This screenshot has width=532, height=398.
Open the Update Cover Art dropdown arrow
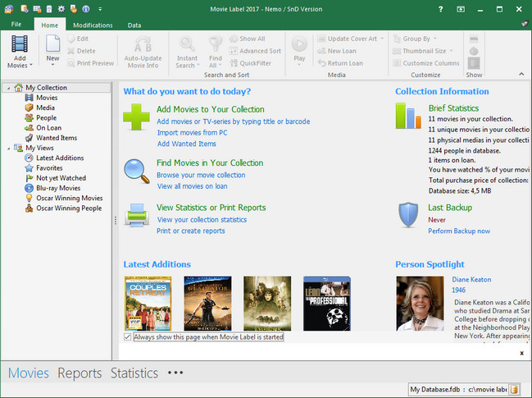pyautogui.click(x=382, y=39)
